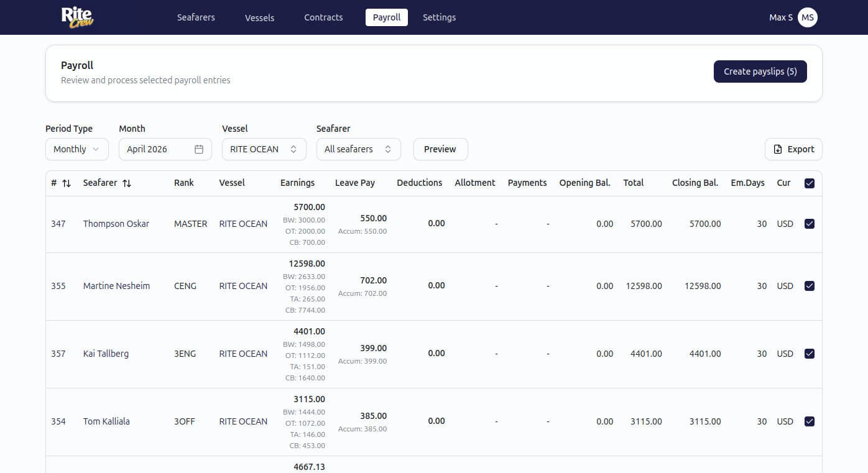Open the Contracts section

323,17
